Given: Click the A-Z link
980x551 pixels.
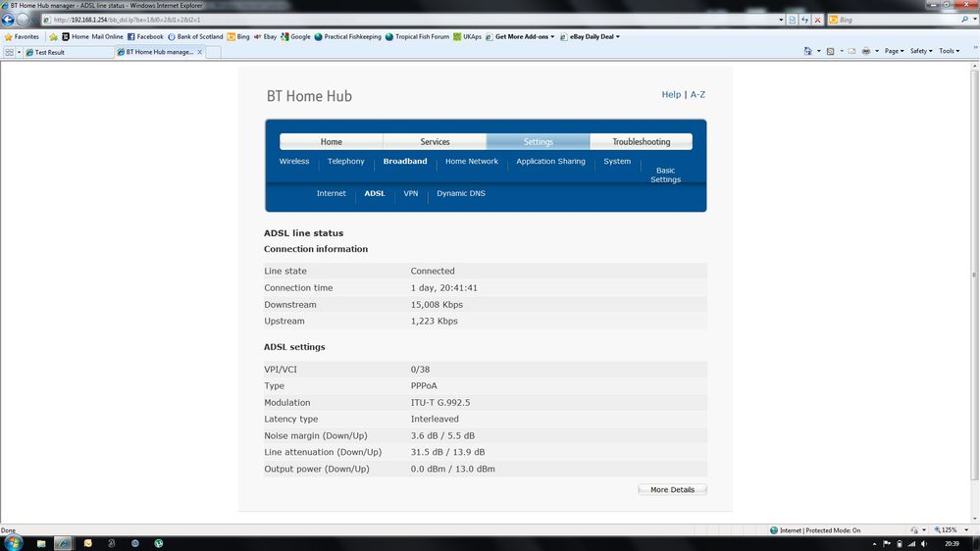Looking at the screenshot, I should point(697,94).
